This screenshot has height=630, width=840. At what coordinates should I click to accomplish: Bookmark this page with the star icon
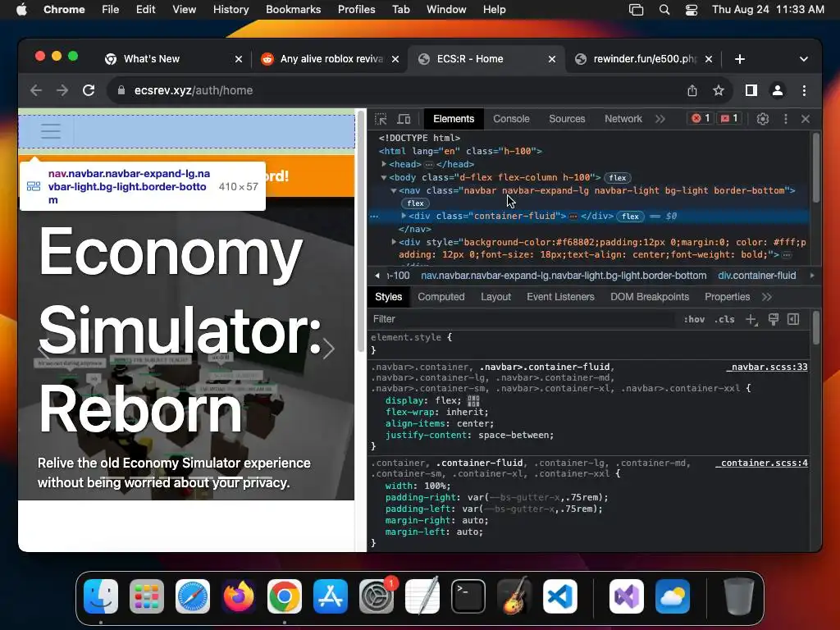click(719, 90)
